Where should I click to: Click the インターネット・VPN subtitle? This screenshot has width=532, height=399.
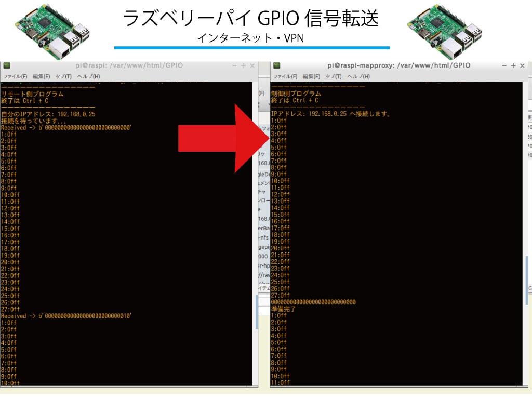tap(250, 38)
